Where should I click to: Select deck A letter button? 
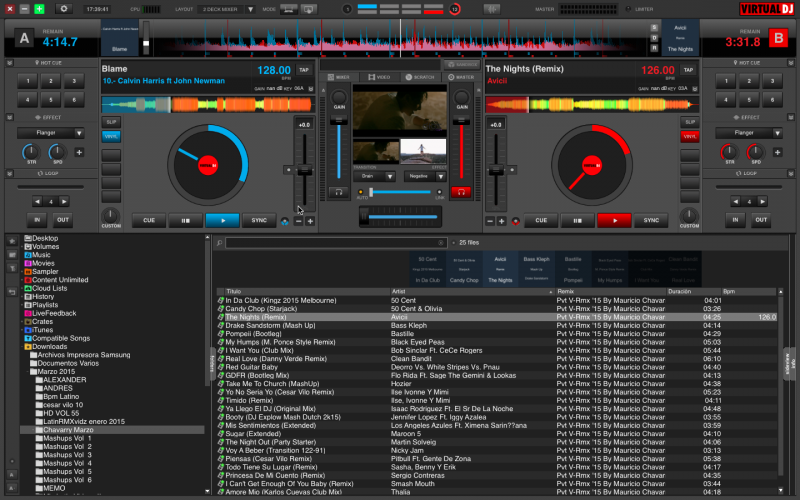[24, 39]
